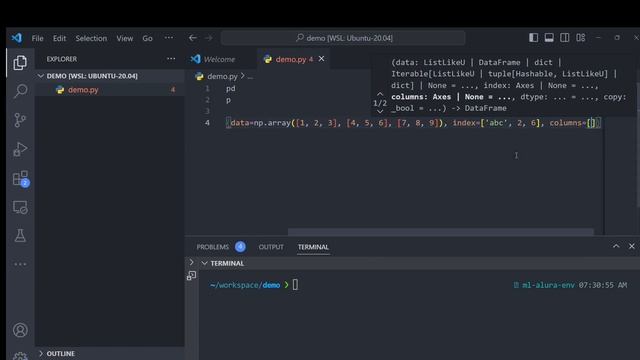
Task: Go back with the navigation arrow
Action: coord(193,38)
